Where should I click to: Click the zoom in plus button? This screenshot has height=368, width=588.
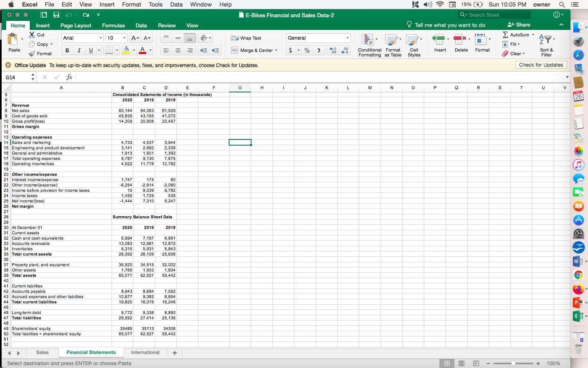pos(538,363)
